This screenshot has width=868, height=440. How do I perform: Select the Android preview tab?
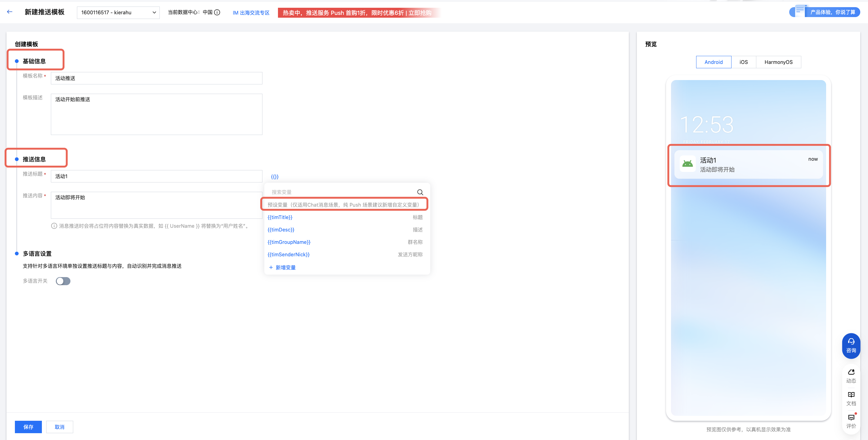tap(713, 62)
